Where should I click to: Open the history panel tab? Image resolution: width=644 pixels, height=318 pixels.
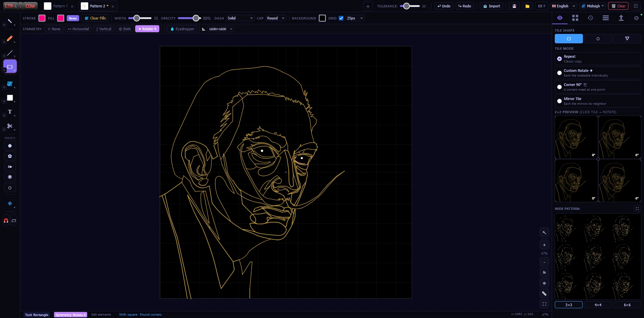(590, 18)
